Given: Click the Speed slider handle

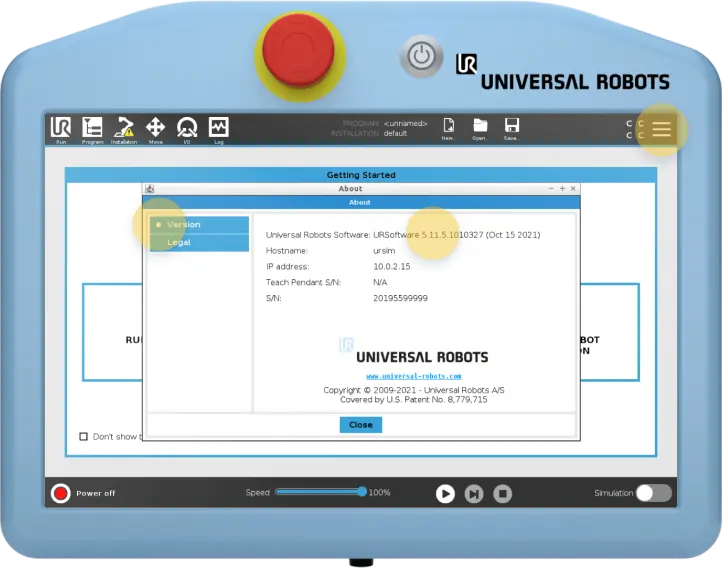Looking at the screenshot, I should [362, 492].
